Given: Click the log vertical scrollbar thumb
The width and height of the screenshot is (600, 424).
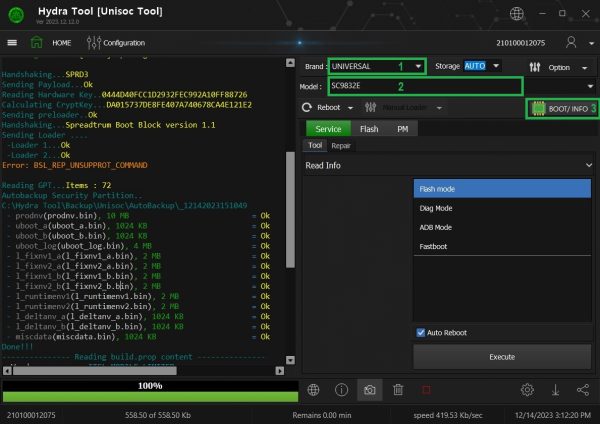Looking at the screenshot, I should click(290, 210).
